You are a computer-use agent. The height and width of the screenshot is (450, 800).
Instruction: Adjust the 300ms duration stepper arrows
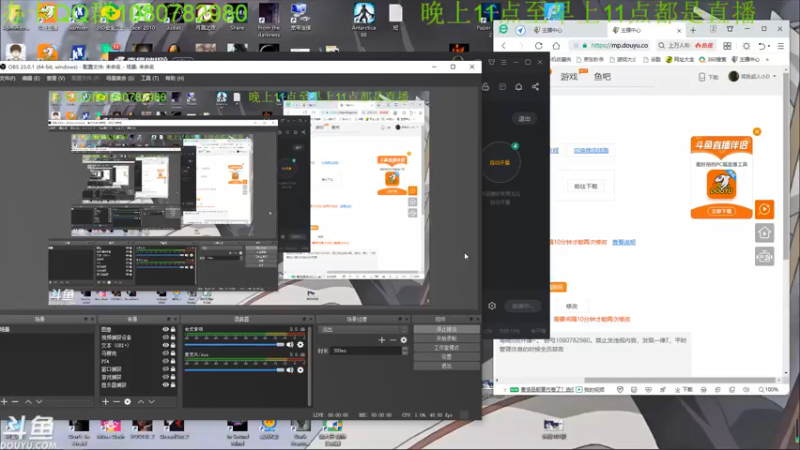click(x=405, y=351)
